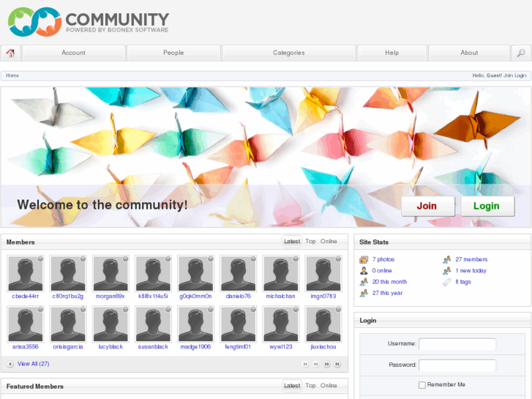The width and height of the screenshot is (532, 399).
Task: Open the cbede44rr avatar thumbnail
Action: (26, 273)
